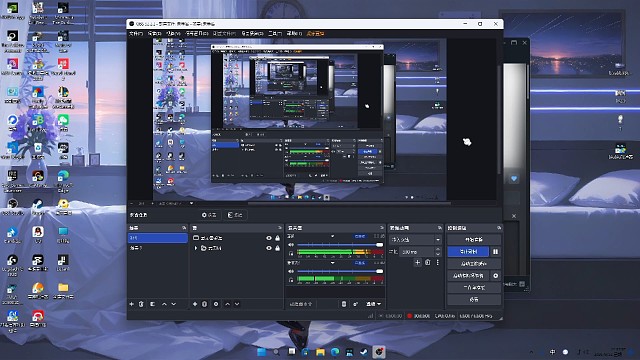This screenshot has width=640, height=360.
Task: Click the blue Stop Recording button
Action: pos(468,252)
